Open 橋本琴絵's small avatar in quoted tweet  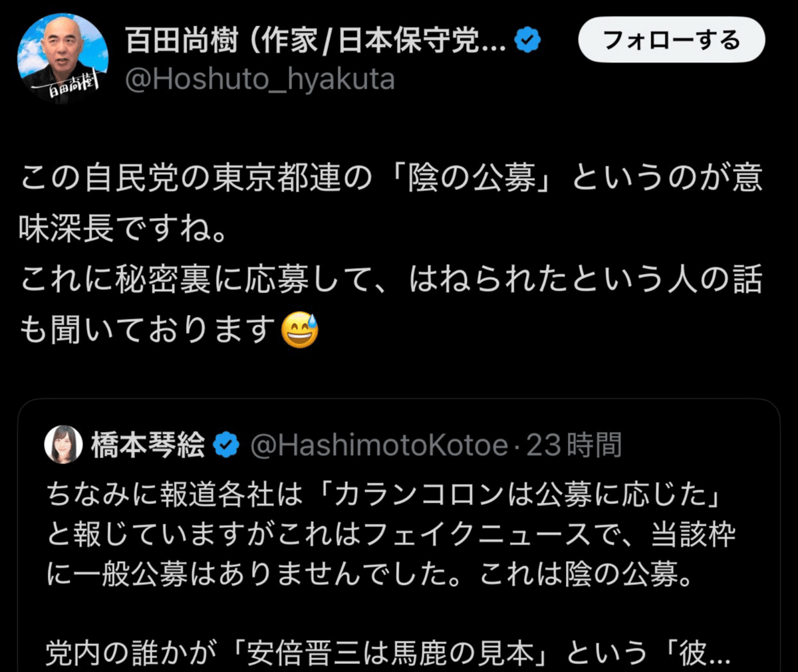(63, 445)
